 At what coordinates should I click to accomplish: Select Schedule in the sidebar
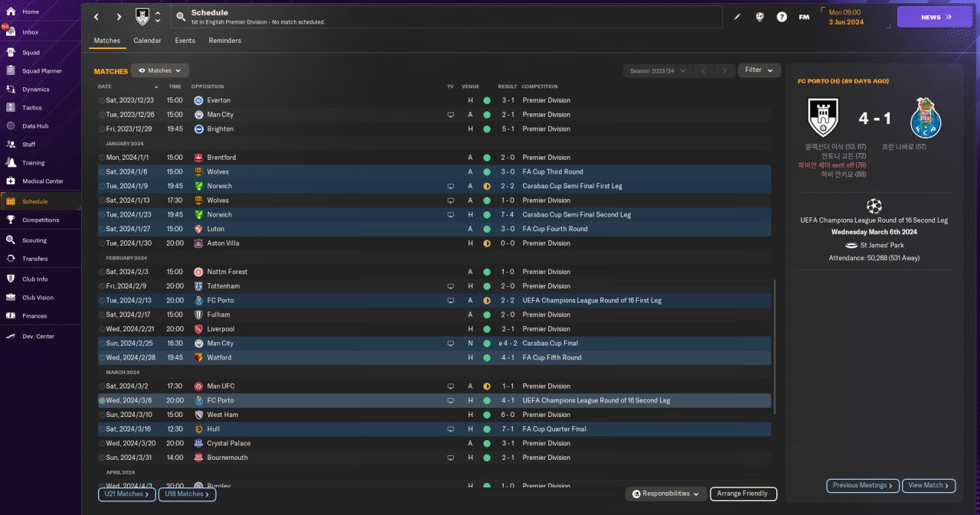[40, 201]
